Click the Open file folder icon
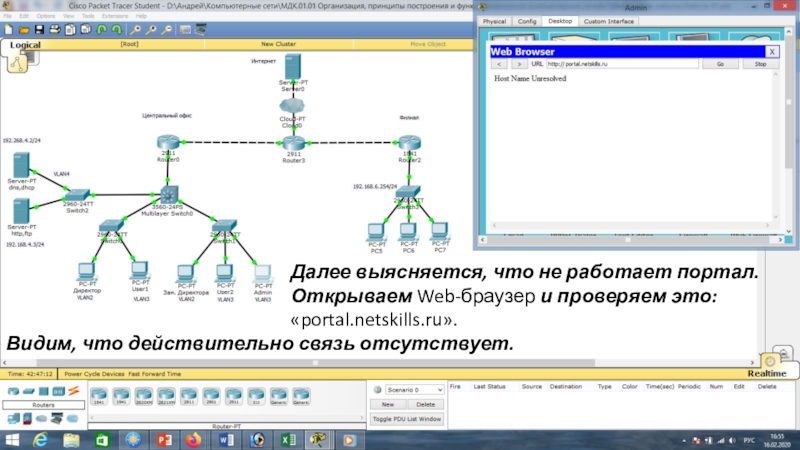The image size is (800, 450). point(23,30)
